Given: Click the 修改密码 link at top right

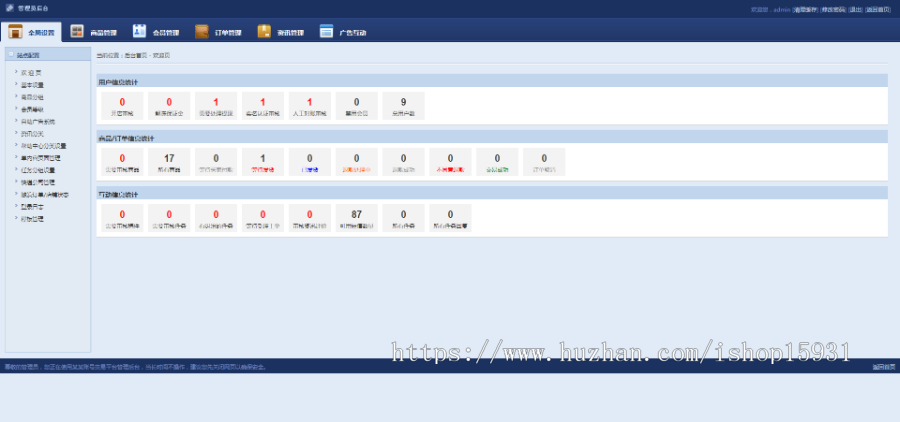Looking at the screenshot, I should pyautogui.click(x=833, y=8).
